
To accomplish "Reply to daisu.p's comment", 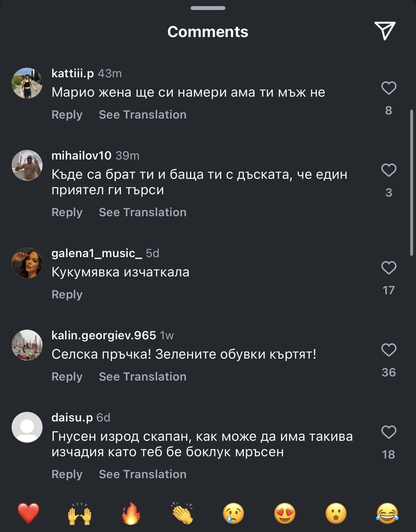I will (x=67, y=474).
